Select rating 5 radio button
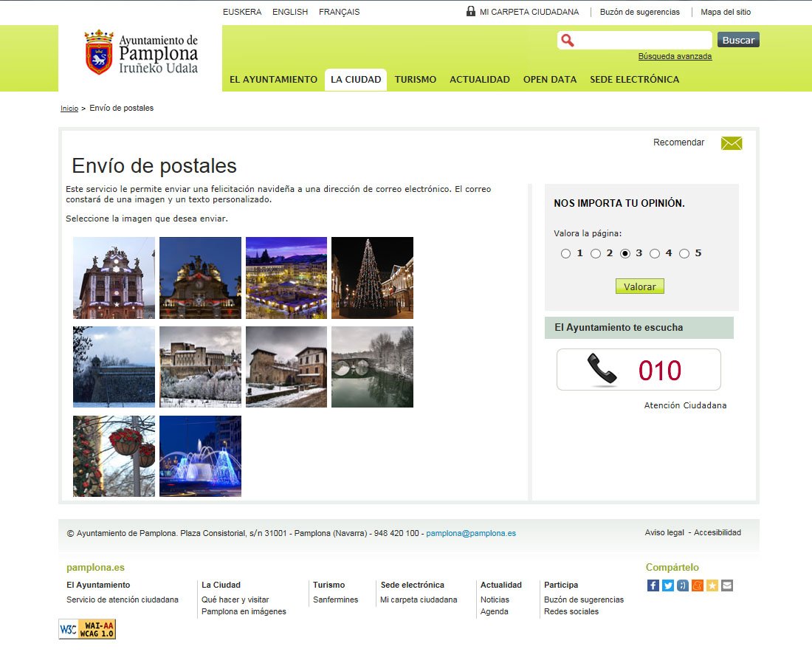The image size is (812, 663). (x=684, y=254)
